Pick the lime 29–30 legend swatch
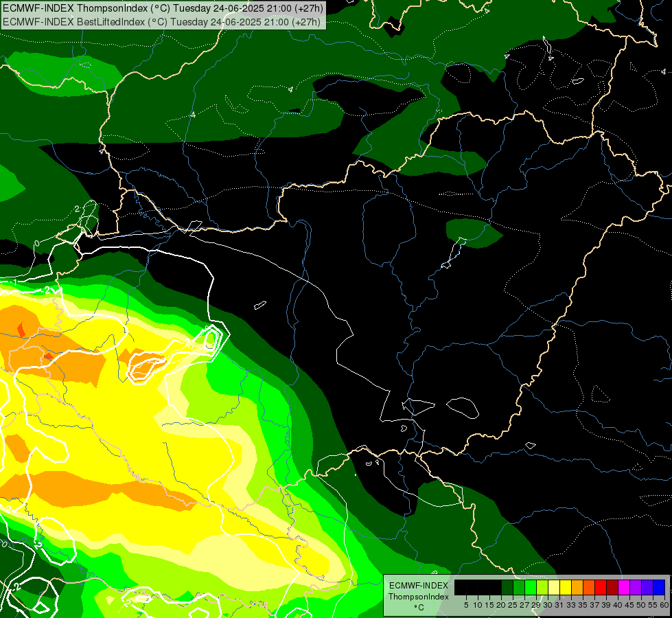The height and width of the screenshot is (618, 672). point(542,587)
